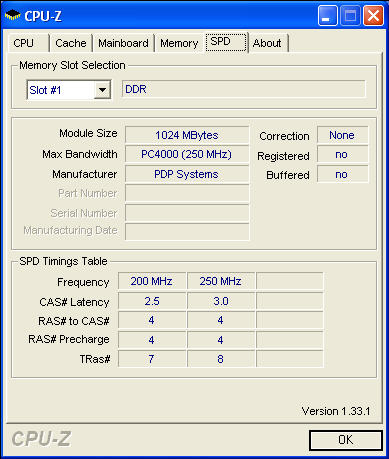Click the CAS# Latency 2.5 cell
Screen dimensions: 389x459
[152, 301]
